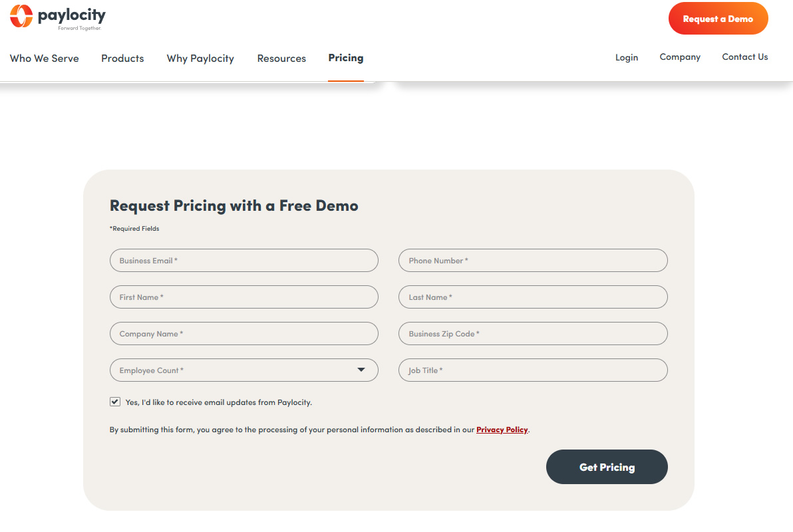Click the Business Email input field
The image size is (793, 532).
(243, 260)
